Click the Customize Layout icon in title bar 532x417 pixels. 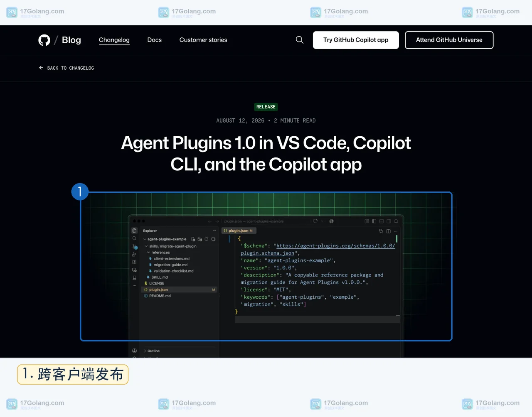click(x=367, y=221)
